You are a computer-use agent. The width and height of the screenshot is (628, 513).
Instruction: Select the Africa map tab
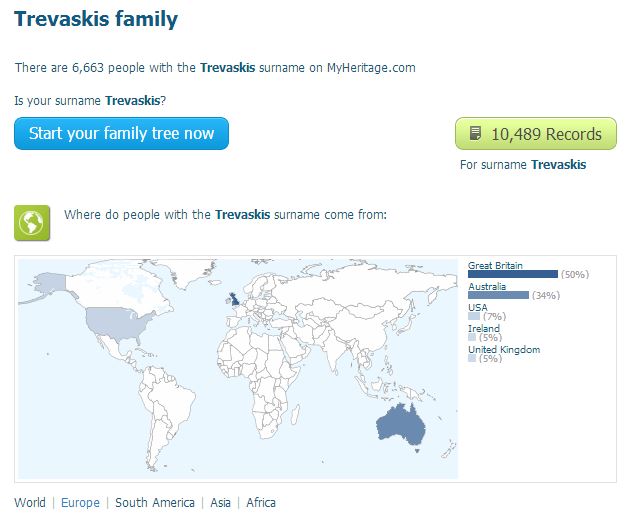[261, 503]
